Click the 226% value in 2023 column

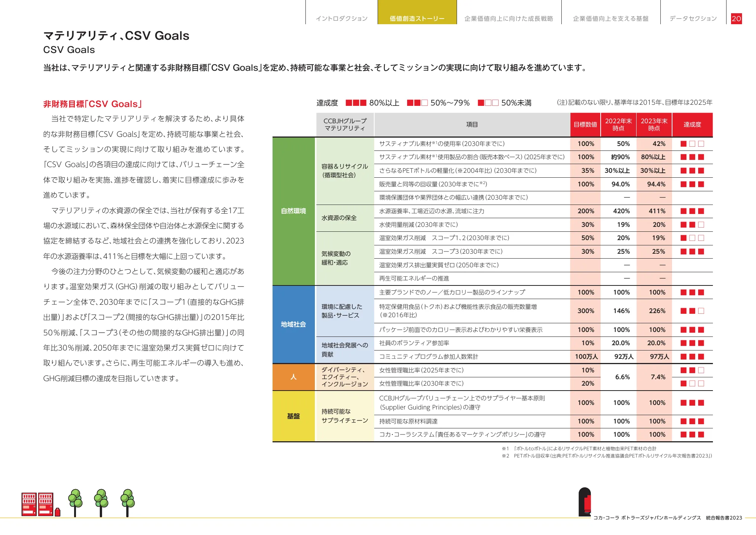pyautogui.click(x=657, y=311)
